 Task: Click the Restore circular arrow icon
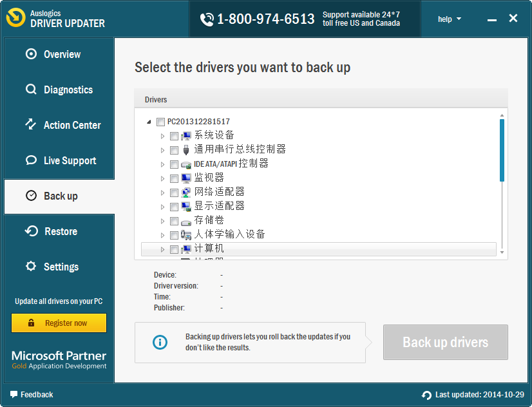coord(31,231)
